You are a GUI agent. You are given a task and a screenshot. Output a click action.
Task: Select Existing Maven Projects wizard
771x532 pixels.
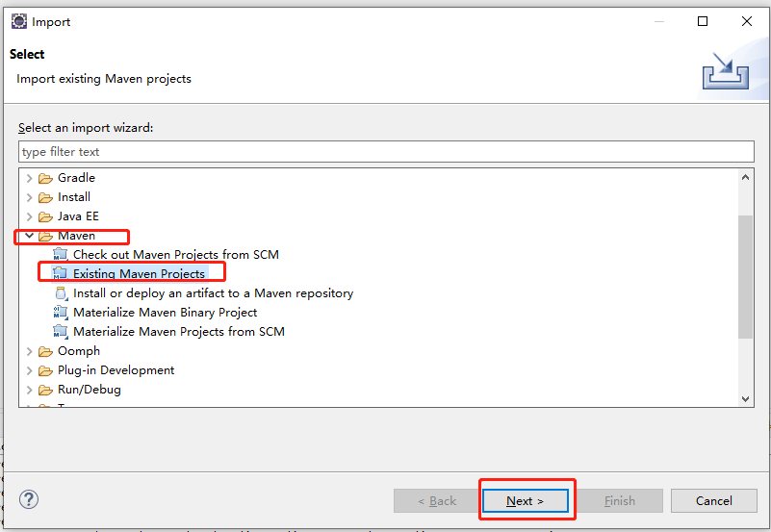pos(140,273)
